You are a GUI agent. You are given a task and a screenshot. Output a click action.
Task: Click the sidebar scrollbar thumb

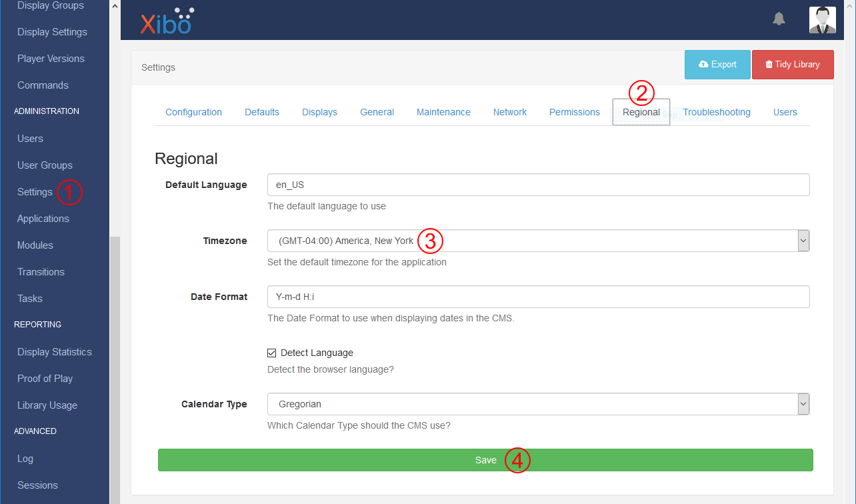(115, 370)
